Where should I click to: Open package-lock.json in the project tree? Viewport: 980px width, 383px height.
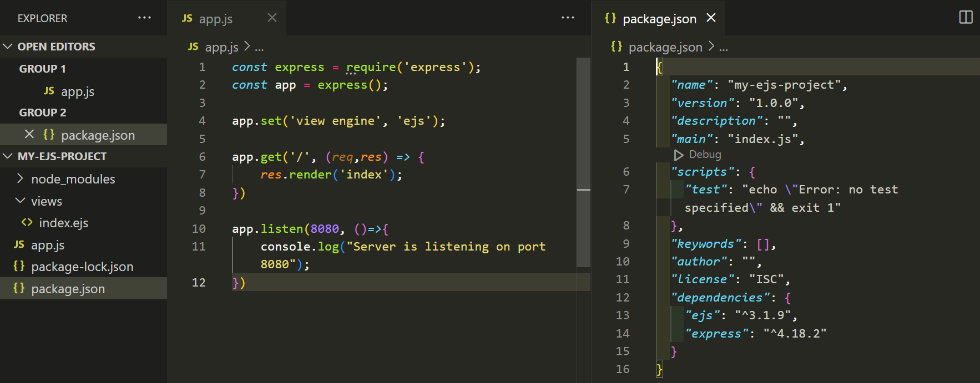[83, 267]
